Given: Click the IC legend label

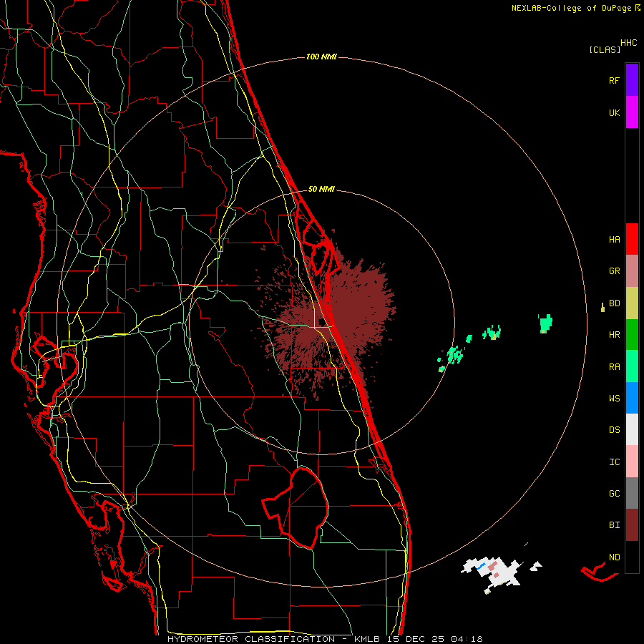Looking at the screenshot, I should (x=614, y=462).
